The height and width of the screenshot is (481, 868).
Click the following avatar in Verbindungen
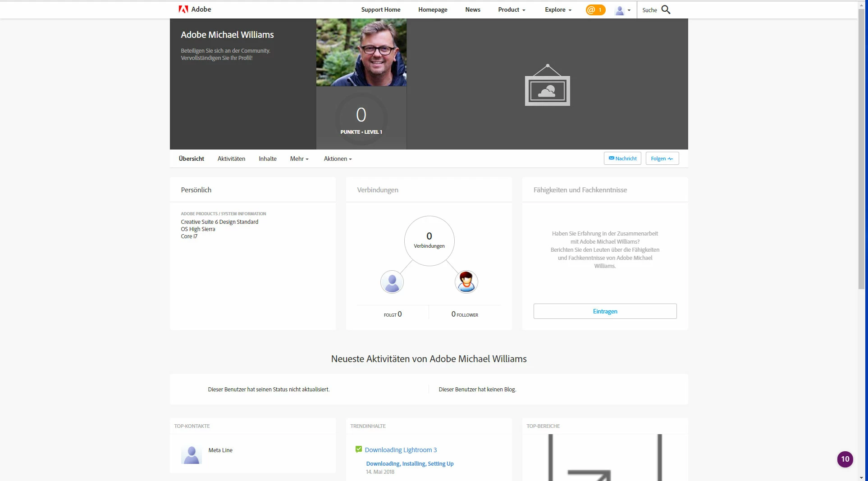[392, 282]
